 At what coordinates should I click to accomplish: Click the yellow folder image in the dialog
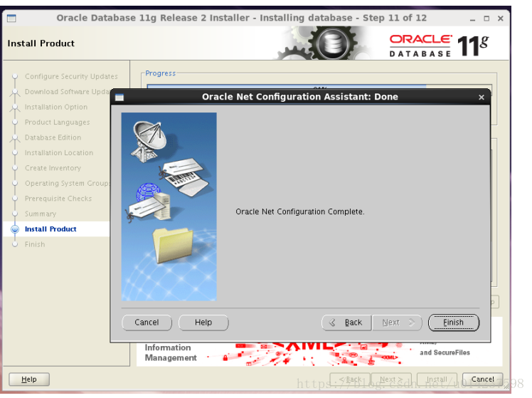point(173,244)
